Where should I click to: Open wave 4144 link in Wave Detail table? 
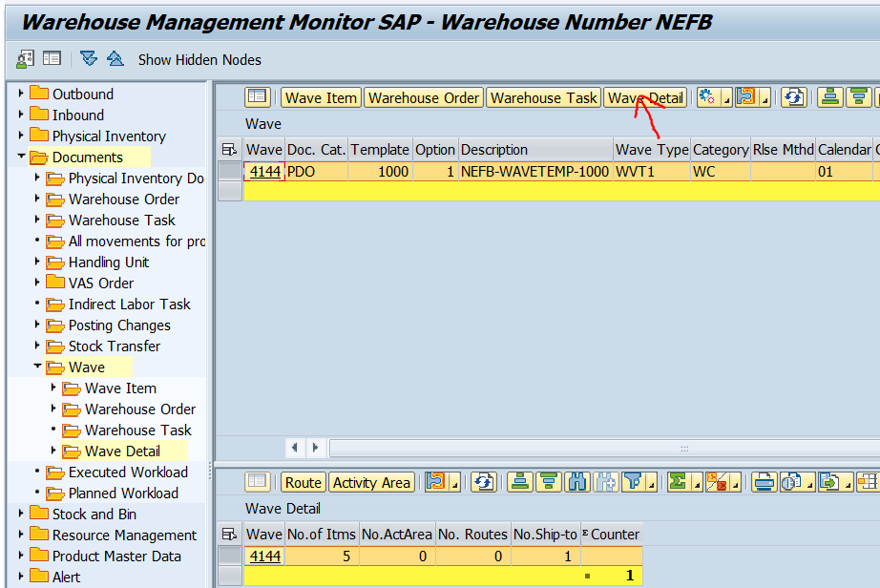[265, 556]
